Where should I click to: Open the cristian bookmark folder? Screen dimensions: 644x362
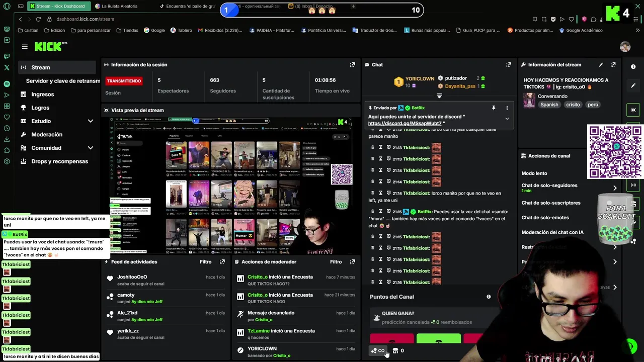[28, 30]
